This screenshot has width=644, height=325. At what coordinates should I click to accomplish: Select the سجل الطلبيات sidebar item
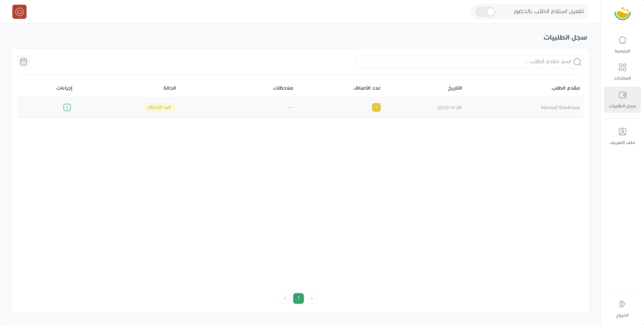pos(622,100)
